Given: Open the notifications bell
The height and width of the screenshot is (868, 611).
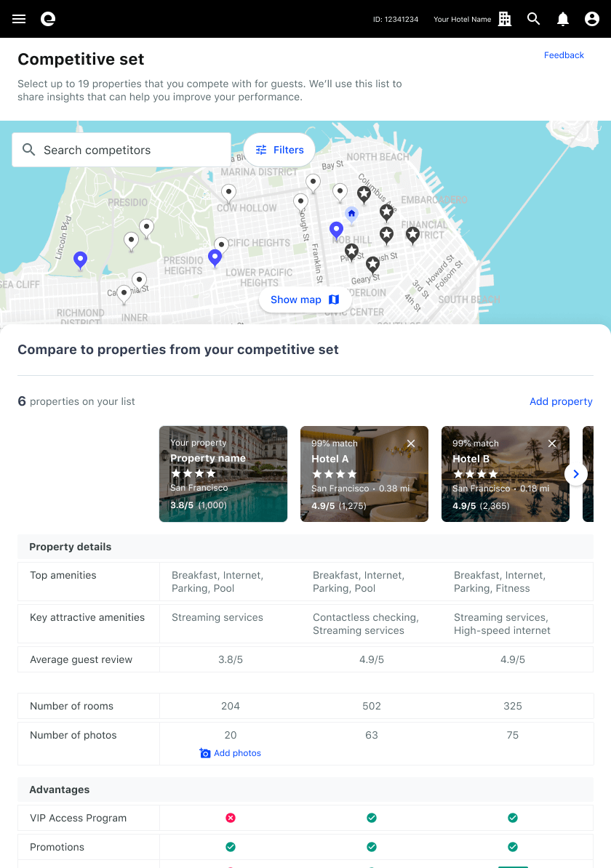Looking at the screenshot, I should 563,19.
